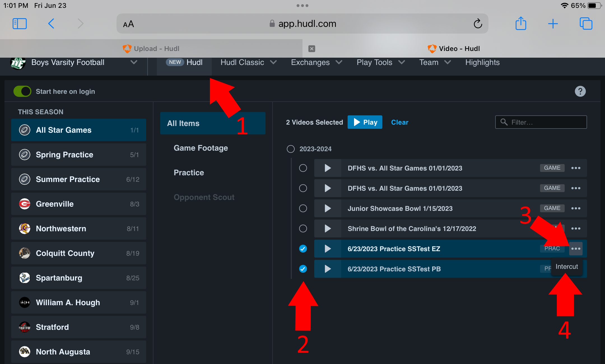The height and width of the screenshot is (364, 605).
Task: Open Safari reader text size menu
Action: click(129, 24)
